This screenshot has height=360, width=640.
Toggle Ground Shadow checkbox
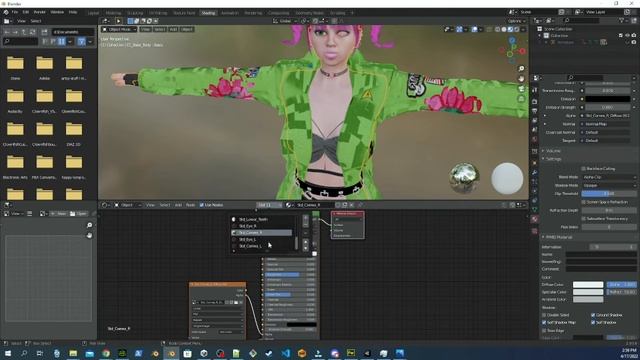[593, 315]
